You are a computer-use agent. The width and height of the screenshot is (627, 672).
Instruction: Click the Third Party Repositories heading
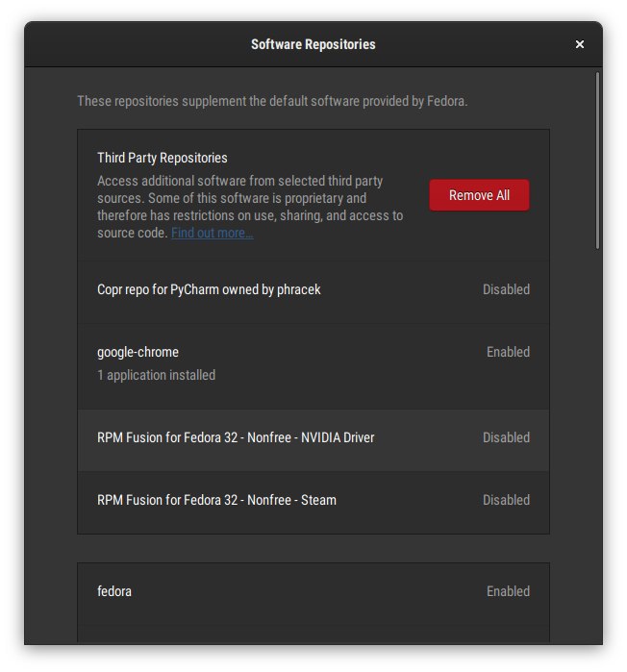click(163, 158)
